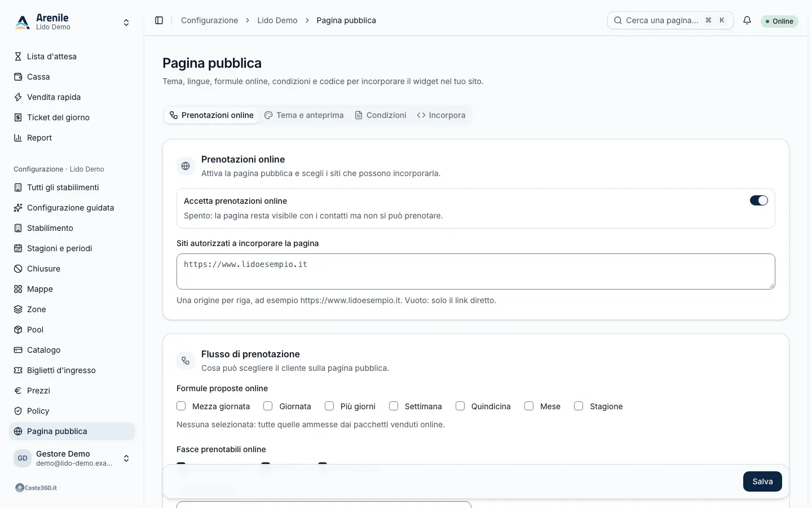The image size is (812, 508).
Task: Open Chiusure ban icon
Action: click(x=18, y=269)
